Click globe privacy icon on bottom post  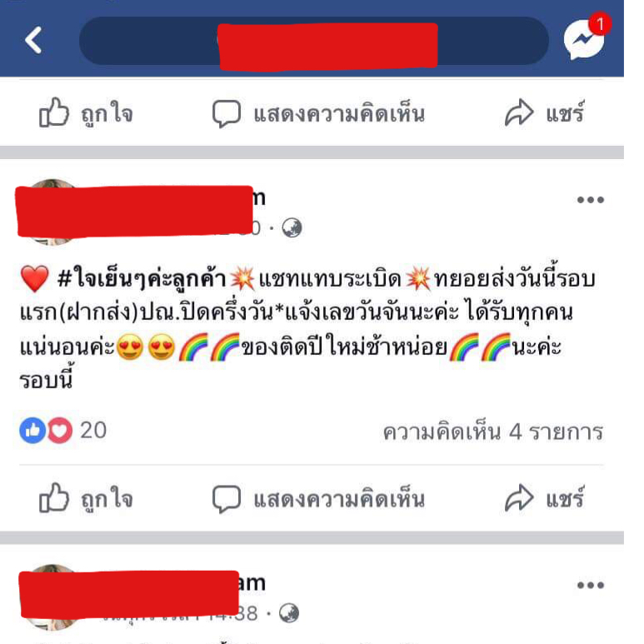(x=289, y=613)
